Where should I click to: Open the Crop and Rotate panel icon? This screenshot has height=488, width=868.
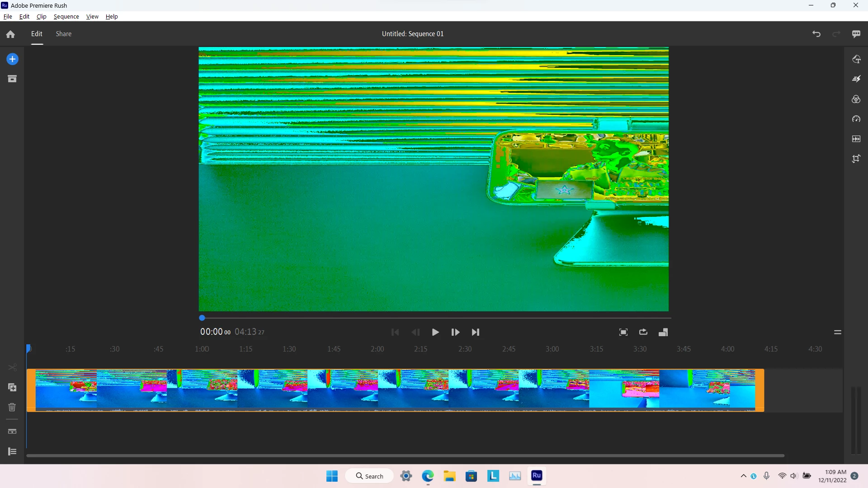tap(856, 159)
